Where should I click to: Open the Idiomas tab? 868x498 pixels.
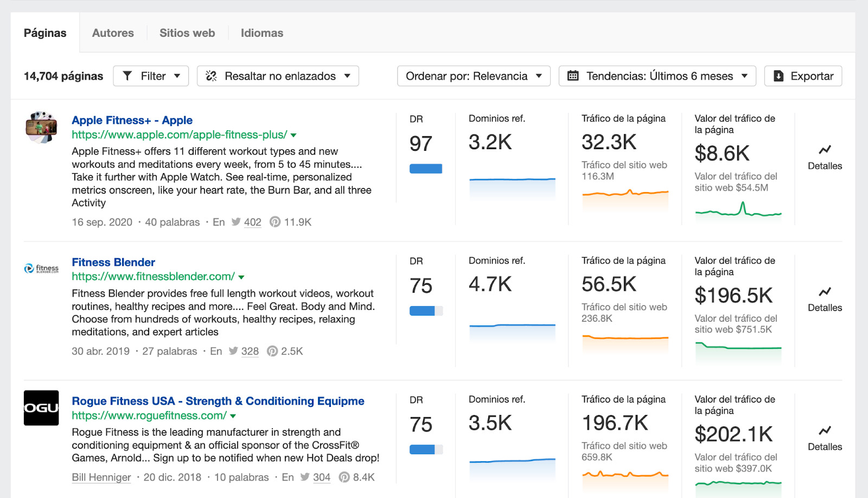(x=261, y=33)
